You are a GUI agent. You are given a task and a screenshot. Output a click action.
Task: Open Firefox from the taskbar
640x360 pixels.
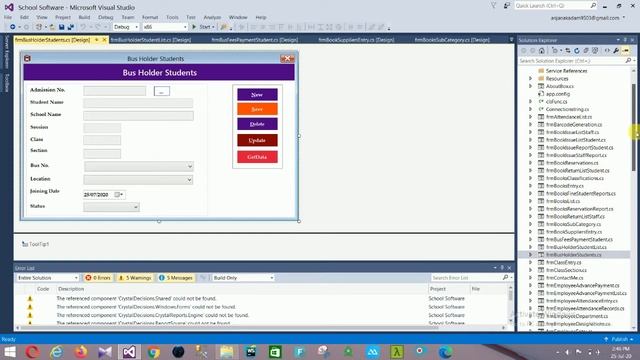click(x=81, y=352)
